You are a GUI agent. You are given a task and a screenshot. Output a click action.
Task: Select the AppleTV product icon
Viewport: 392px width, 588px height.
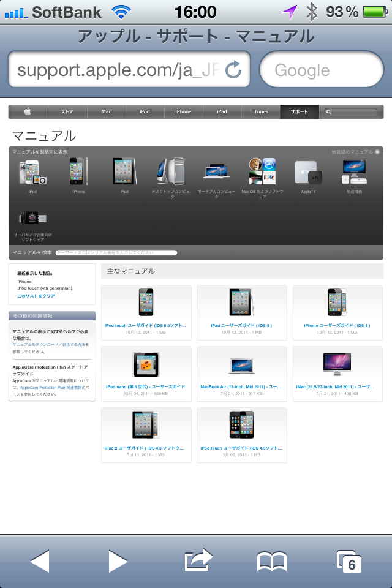308,173
